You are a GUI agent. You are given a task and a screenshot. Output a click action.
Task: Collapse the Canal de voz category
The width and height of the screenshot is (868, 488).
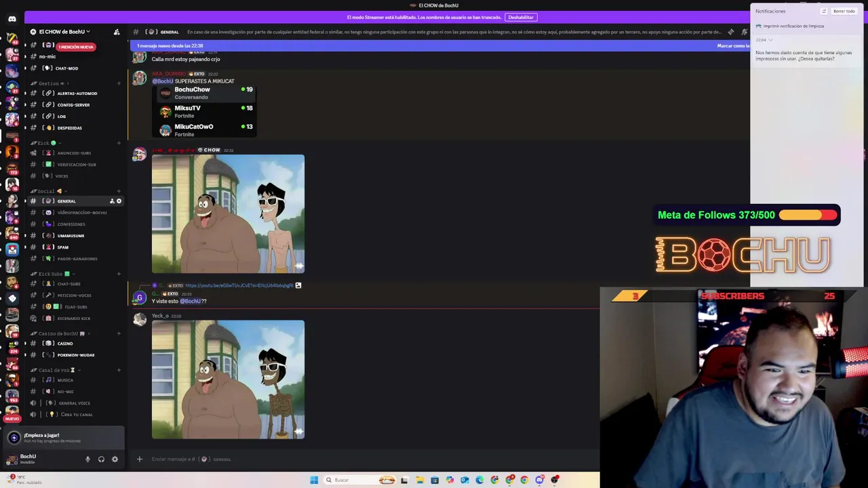(x=56, y=370)
